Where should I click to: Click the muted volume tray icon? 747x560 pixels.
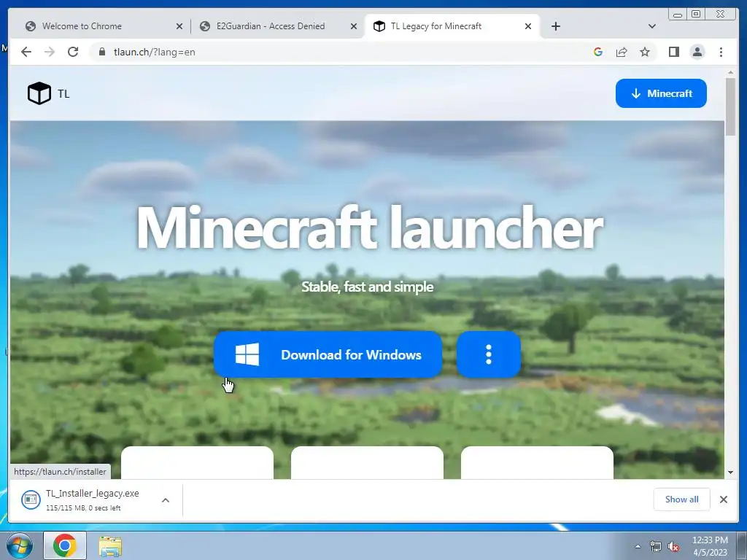click(x=673, y=546)
